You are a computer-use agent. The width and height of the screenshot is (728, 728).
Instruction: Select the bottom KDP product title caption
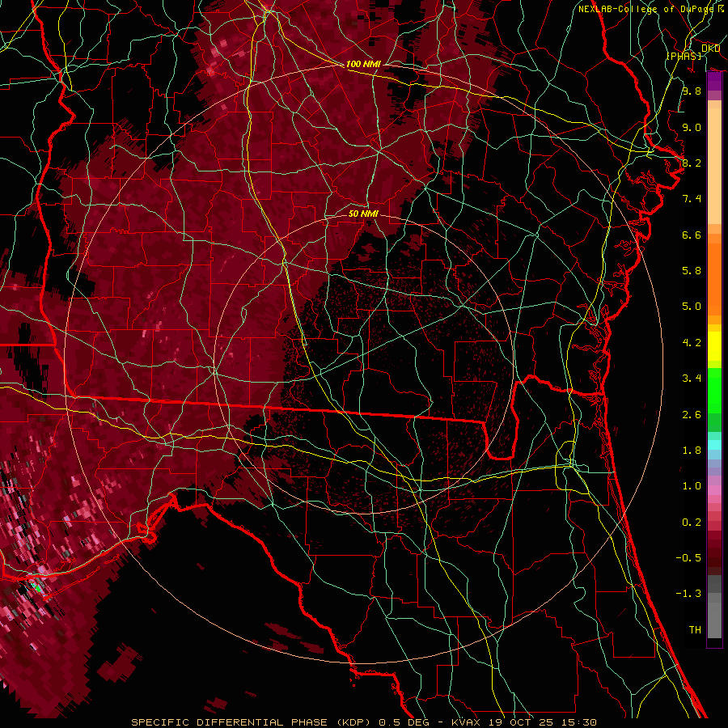click(364, 722)
